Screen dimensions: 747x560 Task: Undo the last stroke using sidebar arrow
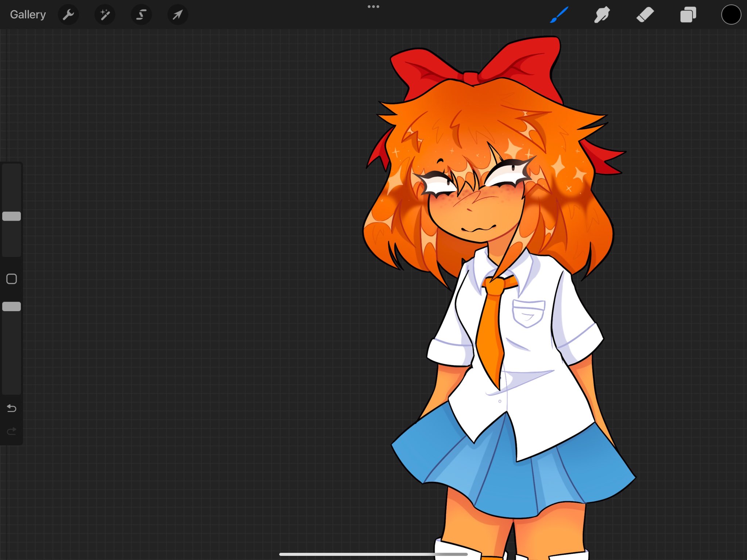12,408
